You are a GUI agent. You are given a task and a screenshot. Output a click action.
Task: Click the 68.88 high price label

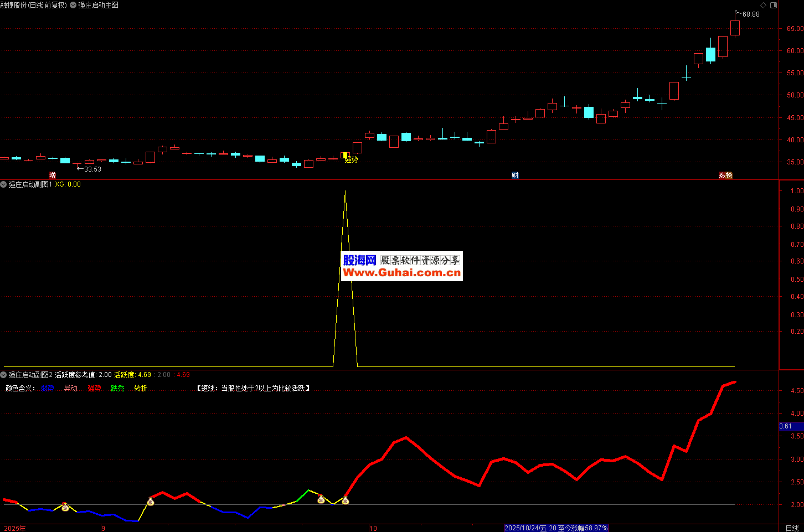coord(751,14)
